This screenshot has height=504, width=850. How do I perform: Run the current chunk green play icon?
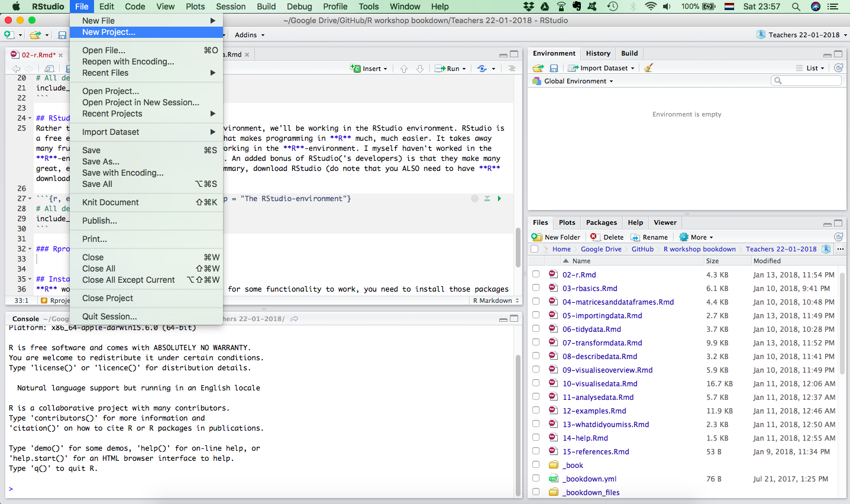[499, 199]
